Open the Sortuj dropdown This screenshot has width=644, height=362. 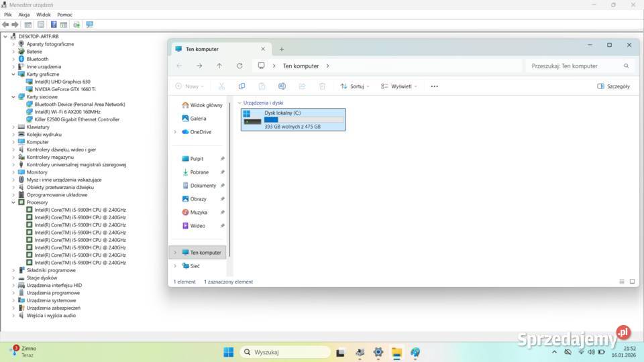coord(355,86)
